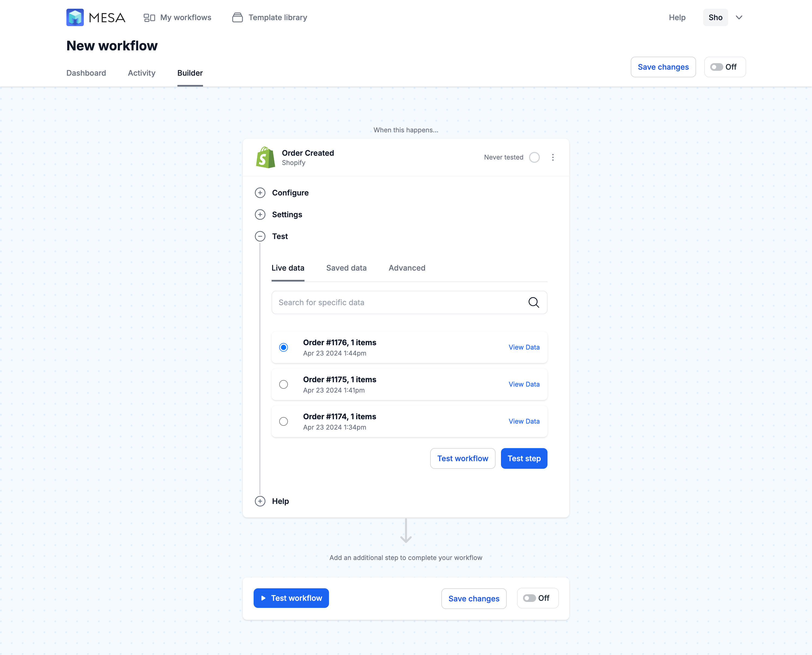Click the Order Created step title

308,153
